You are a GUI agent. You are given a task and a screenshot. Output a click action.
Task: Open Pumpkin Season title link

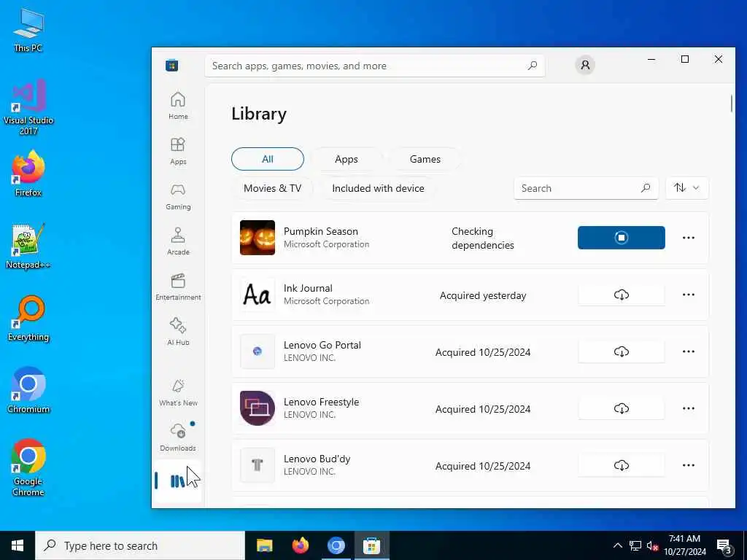coord(321,231)
